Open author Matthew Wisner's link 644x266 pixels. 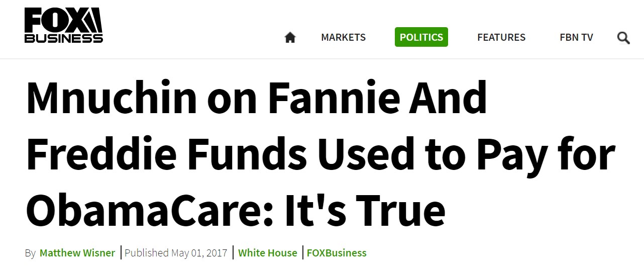pyautogui.click(x=77, y=252)
